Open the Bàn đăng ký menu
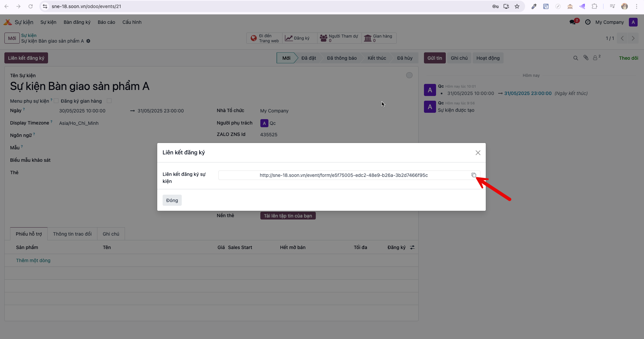Screen dimensions: 644x339 pos(77,22)
